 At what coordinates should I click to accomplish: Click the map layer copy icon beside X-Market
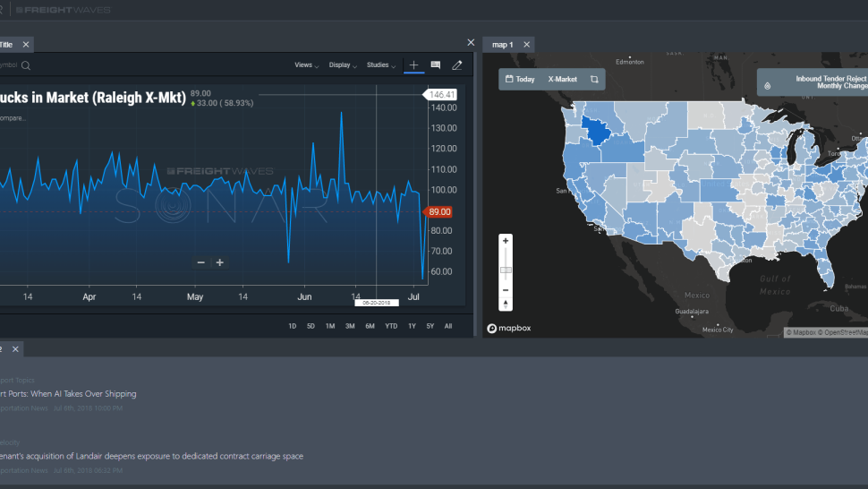594,79
